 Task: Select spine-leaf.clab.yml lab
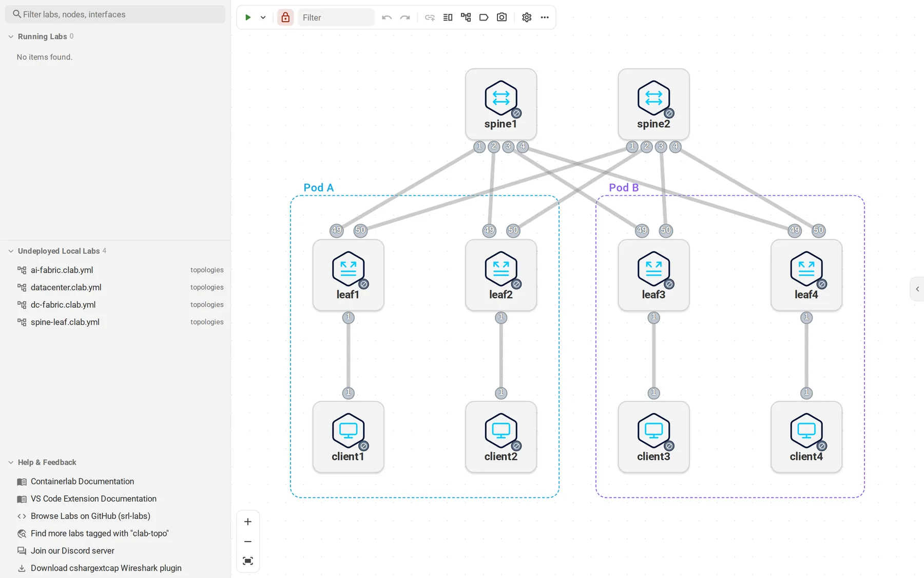pos(115,322)
